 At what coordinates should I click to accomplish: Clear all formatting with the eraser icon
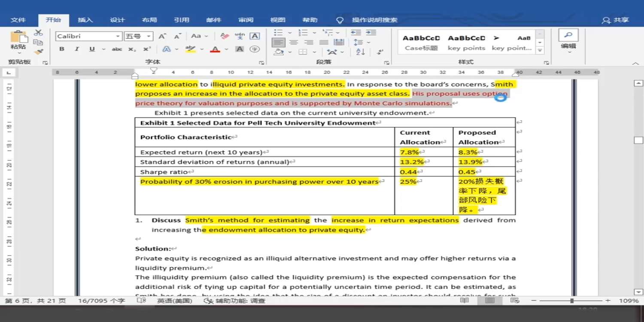(225, 36)
